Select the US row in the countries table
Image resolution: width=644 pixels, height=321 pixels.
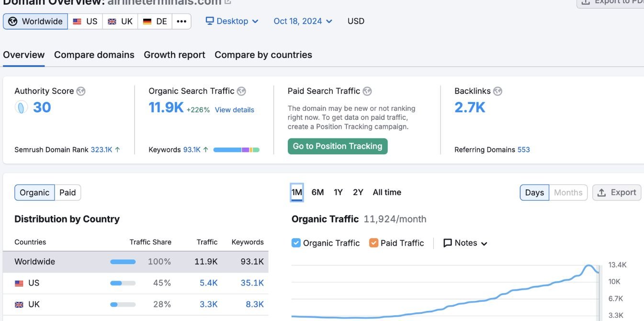point(136,283)
